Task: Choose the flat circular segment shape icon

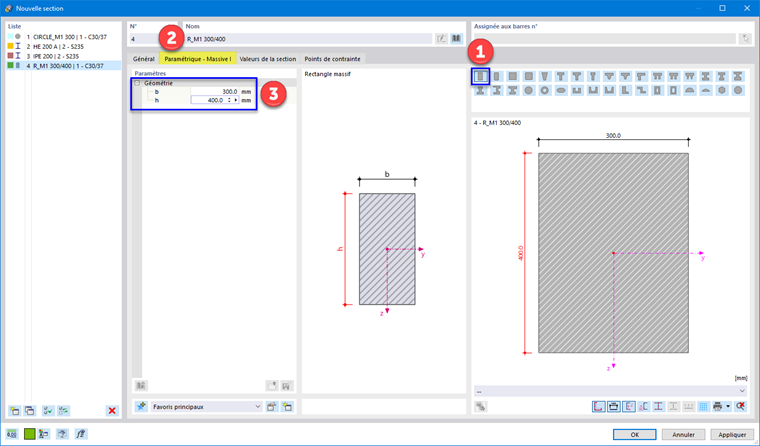Action: coord(706,90)
